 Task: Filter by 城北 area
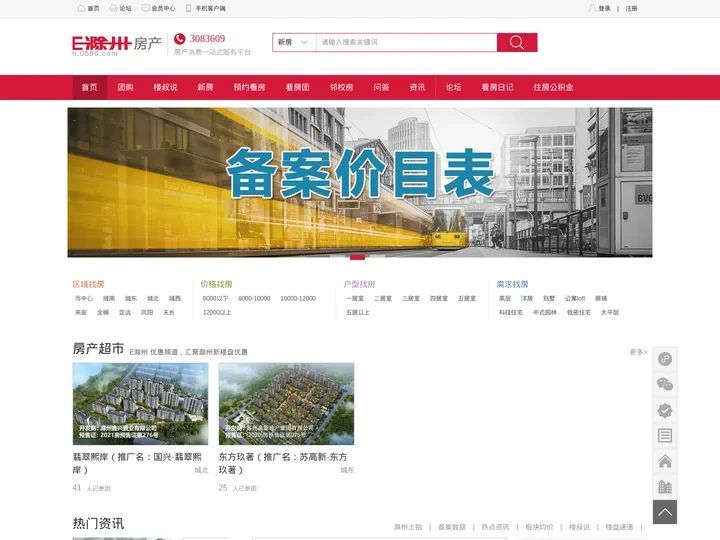coord(153,298)
